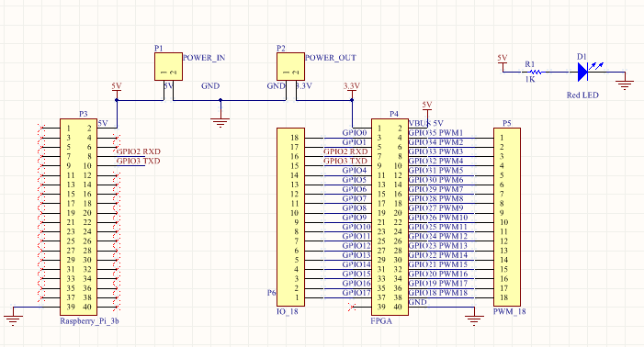
Task: Click the P1 POWER_IN connector box
Action: click(168, 66)
